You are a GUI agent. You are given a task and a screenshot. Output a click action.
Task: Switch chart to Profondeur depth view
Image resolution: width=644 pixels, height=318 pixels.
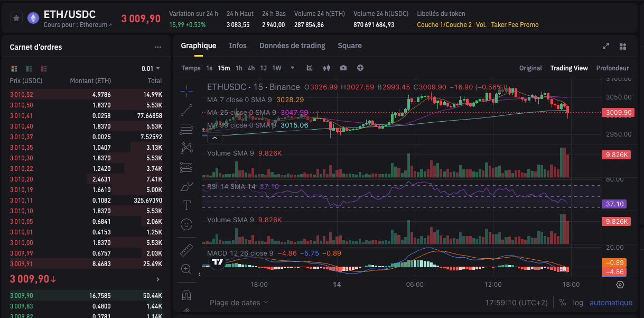pyautogui.click(x=612, y=68)
